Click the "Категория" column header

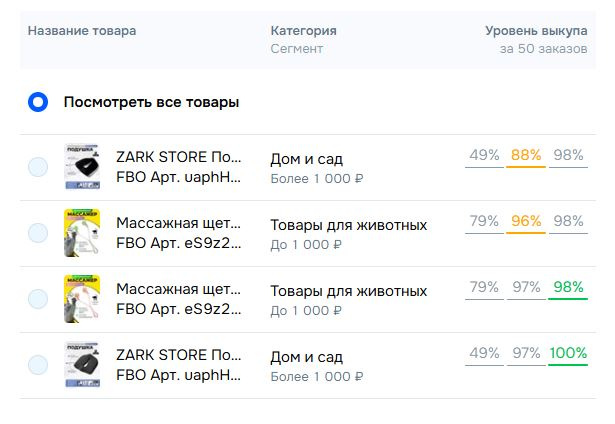click(303, 31)
